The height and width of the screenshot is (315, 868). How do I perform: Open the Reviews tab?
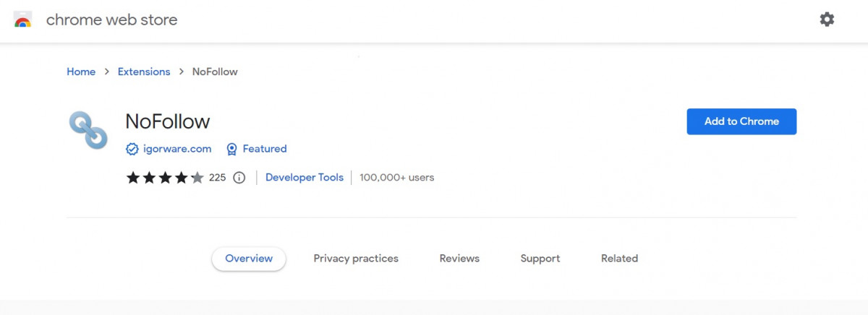pos(459,259)
